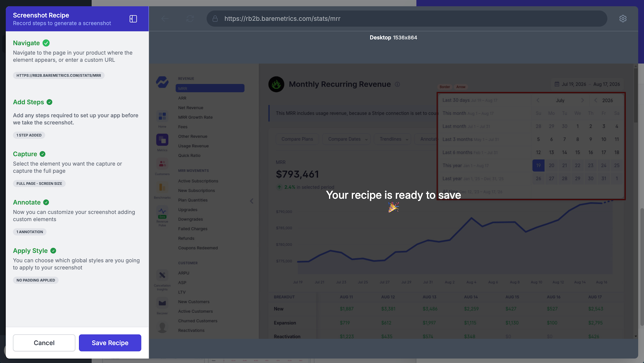Click the 1 STEP ADDED chip

pos(29,135)
